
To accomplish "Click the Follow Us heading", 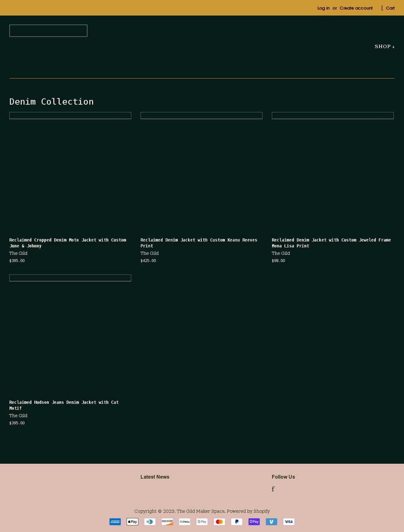I will pyautogui.click(x=283, y=477).
